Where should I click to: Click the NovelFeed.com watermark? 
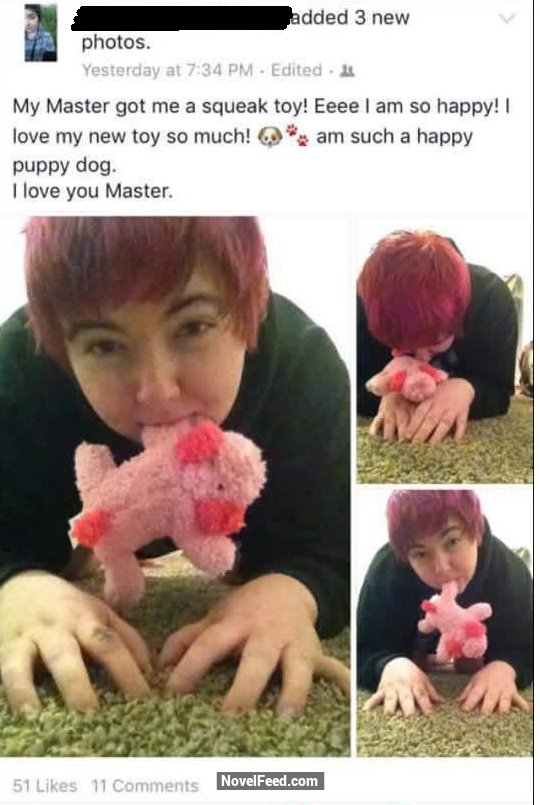click(270, 781)
